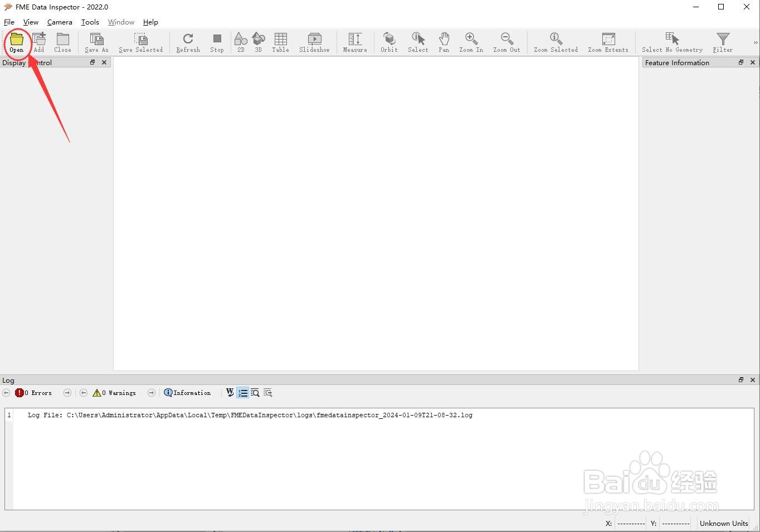Open the File menu
760x532 pixels.
coord(9,22)
